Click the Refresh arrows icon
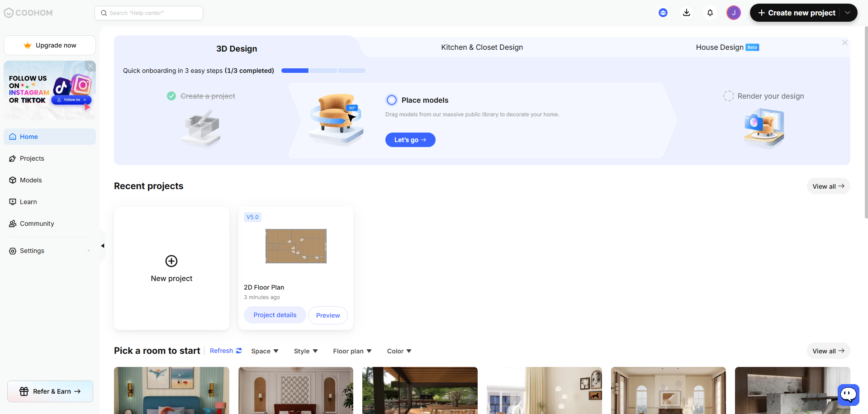The width and height of the screenshot is (868, 414). (x=239, y=351)
